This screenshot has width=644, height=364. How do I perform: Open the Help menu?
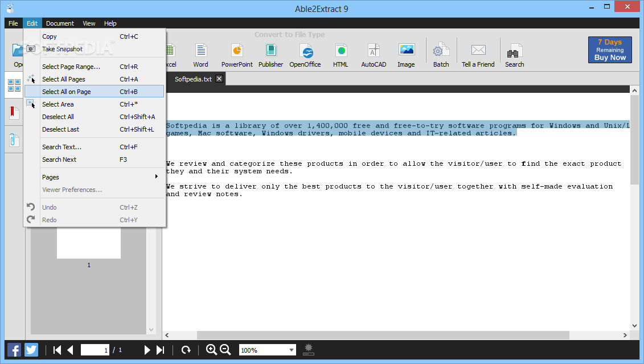tap(110, 23)
